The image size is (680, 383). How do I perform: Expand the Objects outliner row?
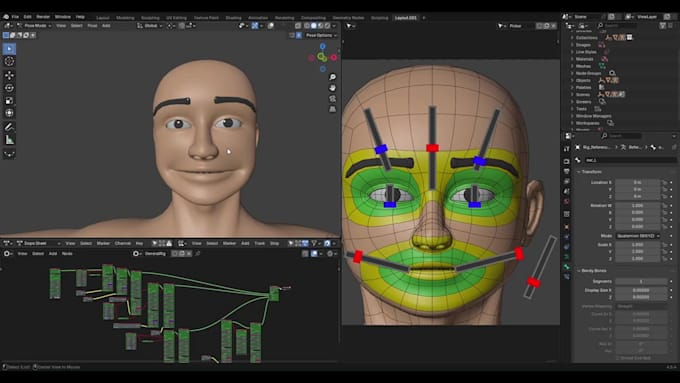[572, 80]
